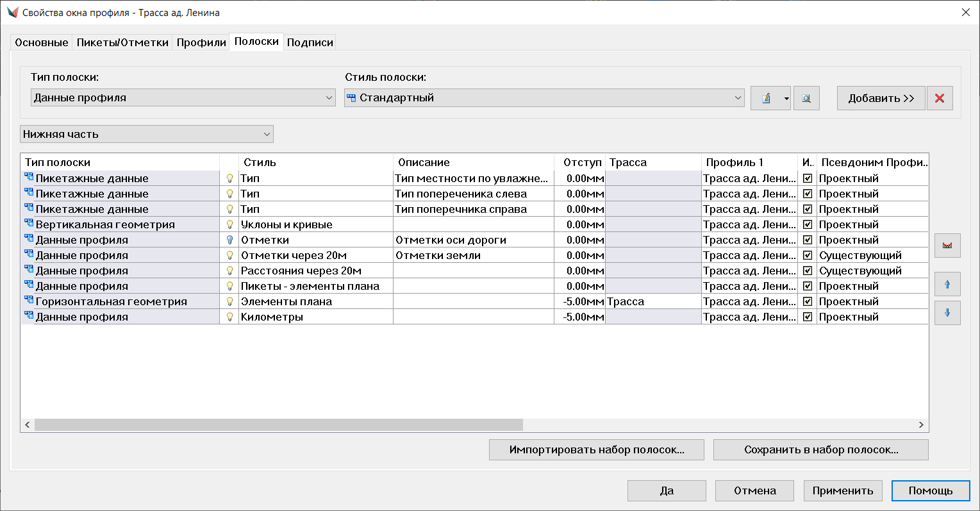980x511 pixels.
Task: Open the Подписи tab
Action: pos(310,42)
